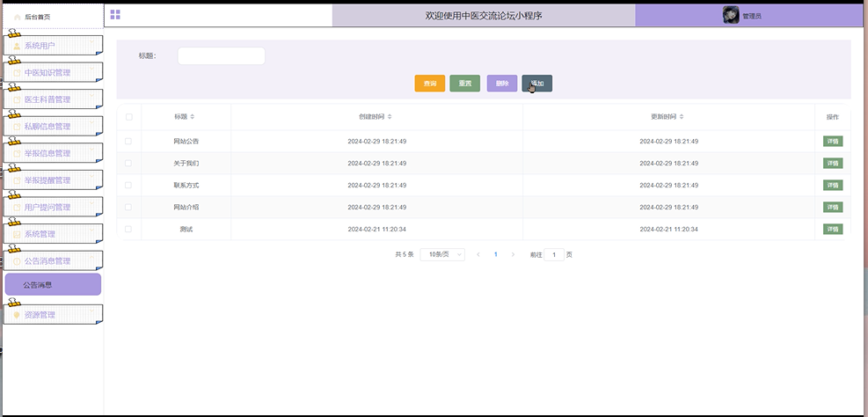Click the administrator avatar picture
Image resolution: width=868 pixels, height=417 pixels.
(x=731, y=15)
